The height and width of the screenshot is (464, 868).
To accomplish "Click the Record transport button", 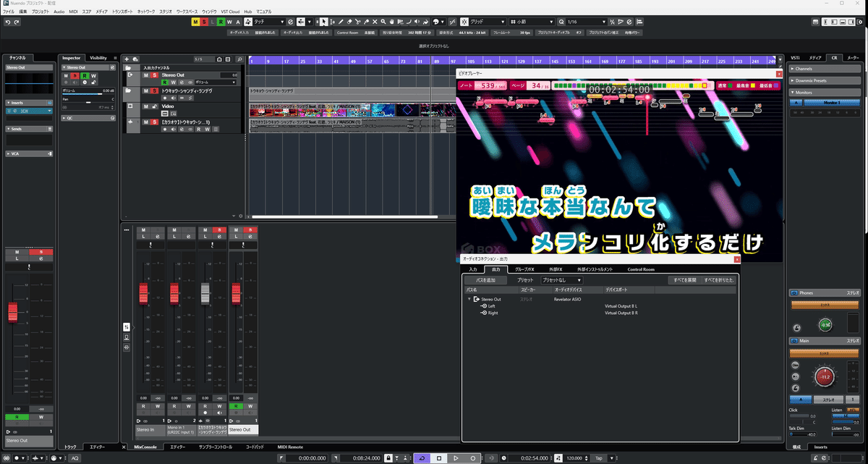I will pyautogui.click(x=473, y=458).
